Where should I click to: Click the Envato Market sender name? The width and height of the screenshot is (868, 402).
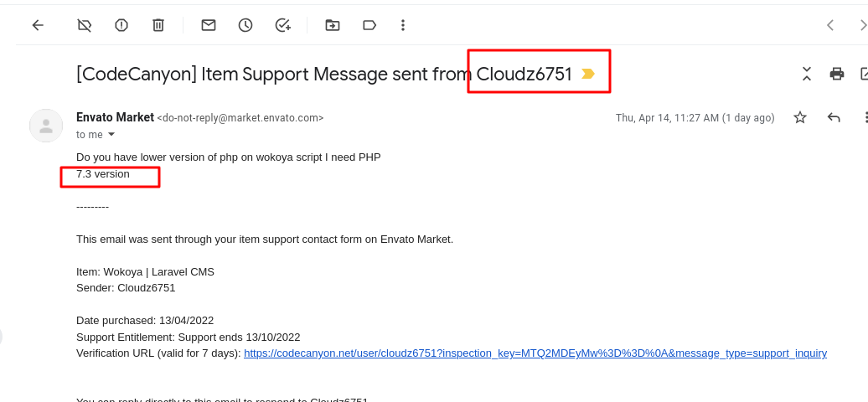tap(115, 117)
